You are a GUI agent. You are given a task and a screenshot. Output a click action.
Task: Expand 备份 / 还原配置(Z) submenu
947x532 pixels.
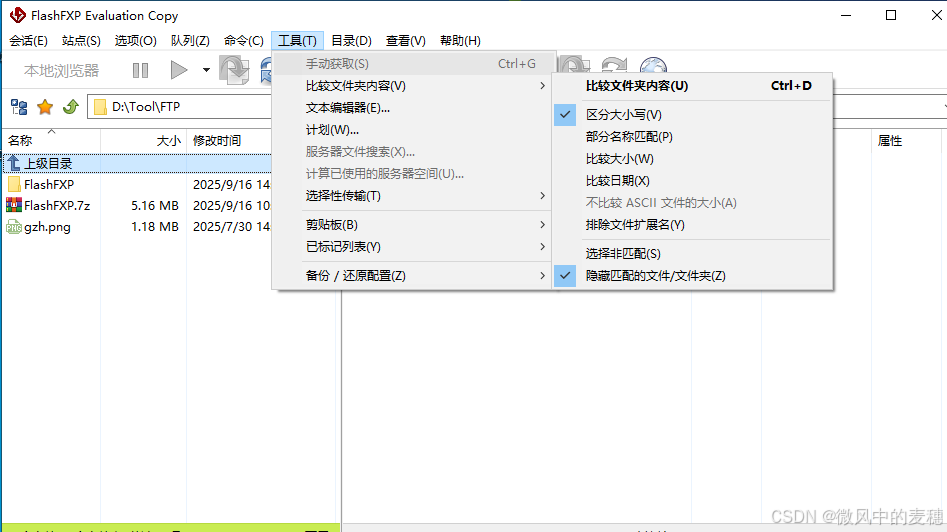[x=413, y=275]
